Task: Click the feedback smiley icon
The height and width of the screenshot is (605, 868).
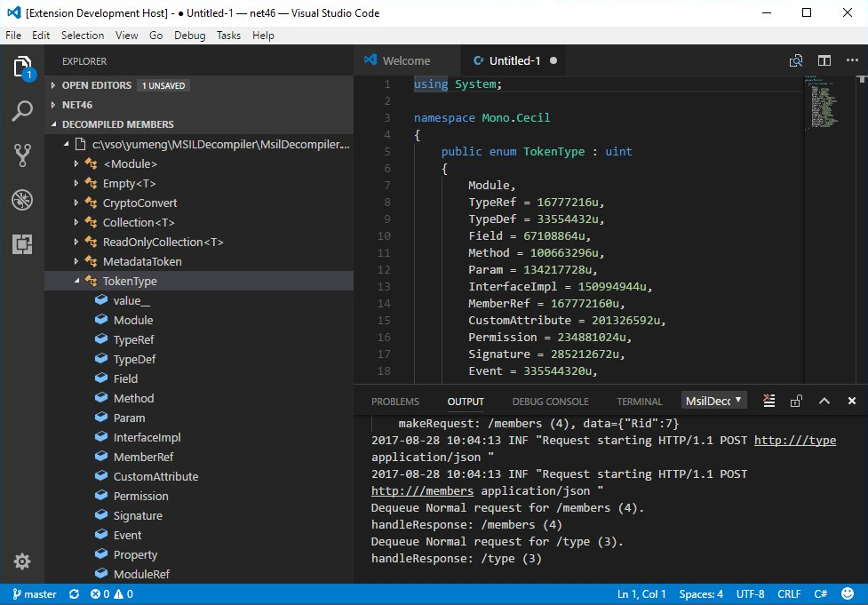Action: click(x=848, y=593)
